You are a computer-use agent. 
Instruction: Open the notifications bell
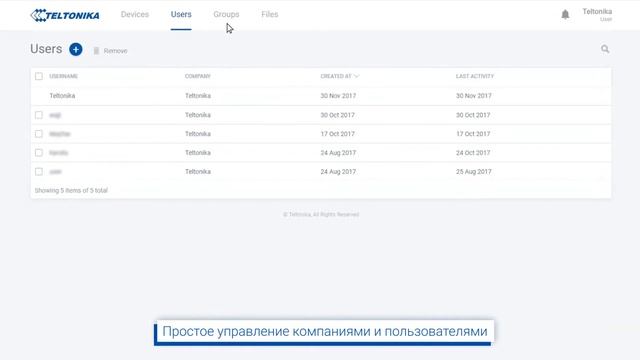pyautogui.click(x=565, y=15)
